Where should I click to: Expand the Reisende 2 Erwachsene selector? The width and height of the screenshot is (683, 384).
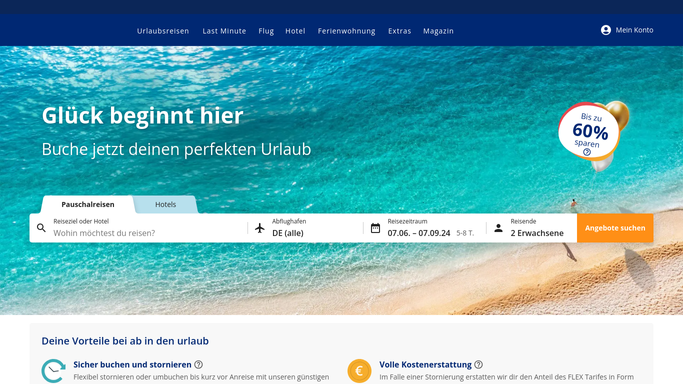click(532, 228)
